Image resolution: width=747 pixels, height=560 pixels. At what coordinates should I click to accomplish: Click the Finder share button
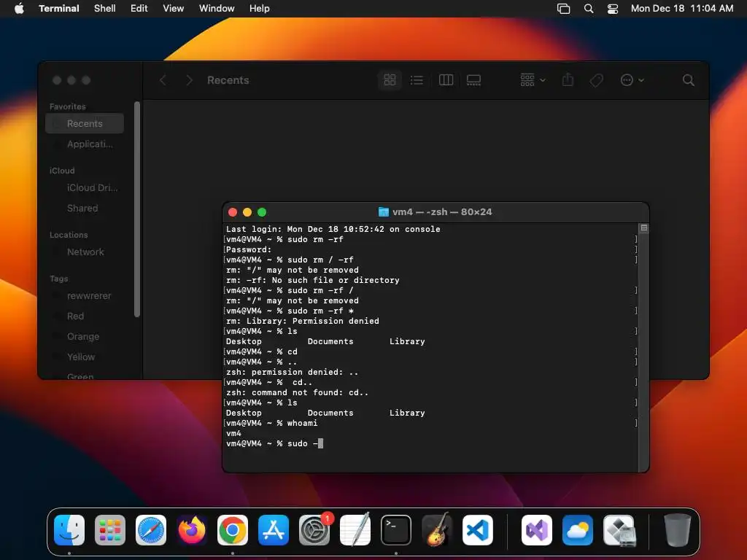(568, 80)
